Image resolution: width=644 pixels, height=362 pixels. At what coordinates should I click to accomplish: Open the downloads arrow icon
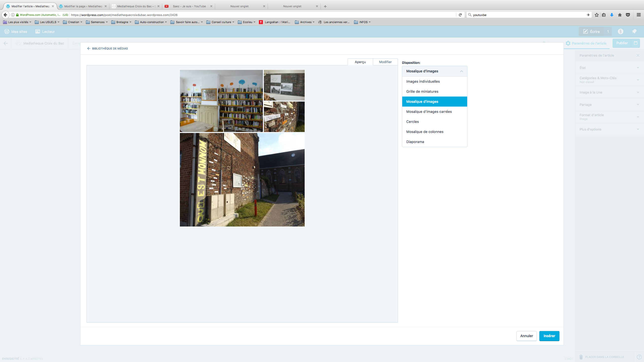pos(612,15)
